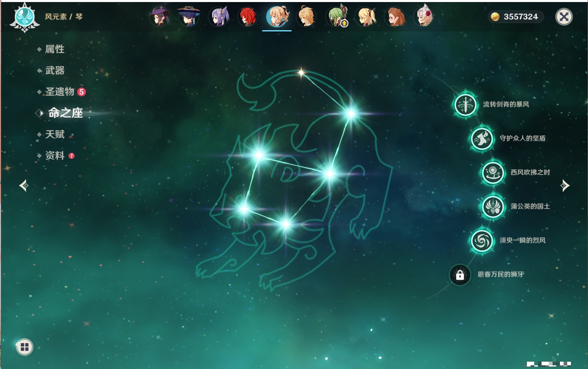Go to the previous character with left arrow

[24, 186]
